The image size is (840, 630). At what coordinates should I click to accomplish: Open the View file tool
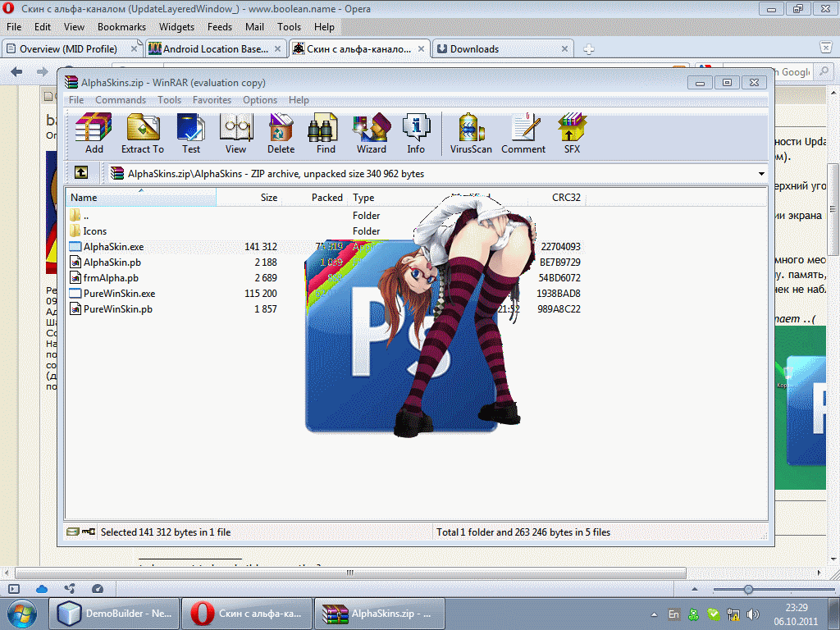coord(235,134)
